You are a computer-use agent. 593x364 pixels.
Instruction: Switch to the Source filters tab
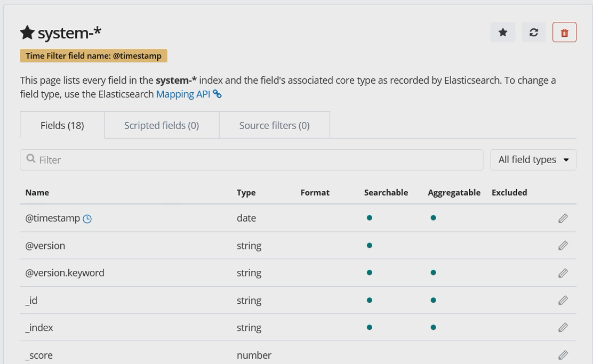coord(274,126)
